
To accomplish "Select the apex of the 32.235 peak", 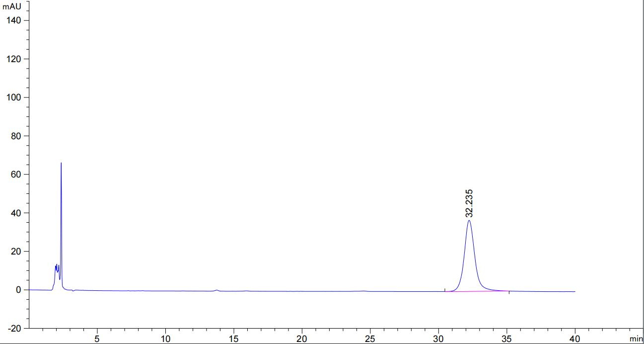I will pyautogui.click(x=469, y=220).
